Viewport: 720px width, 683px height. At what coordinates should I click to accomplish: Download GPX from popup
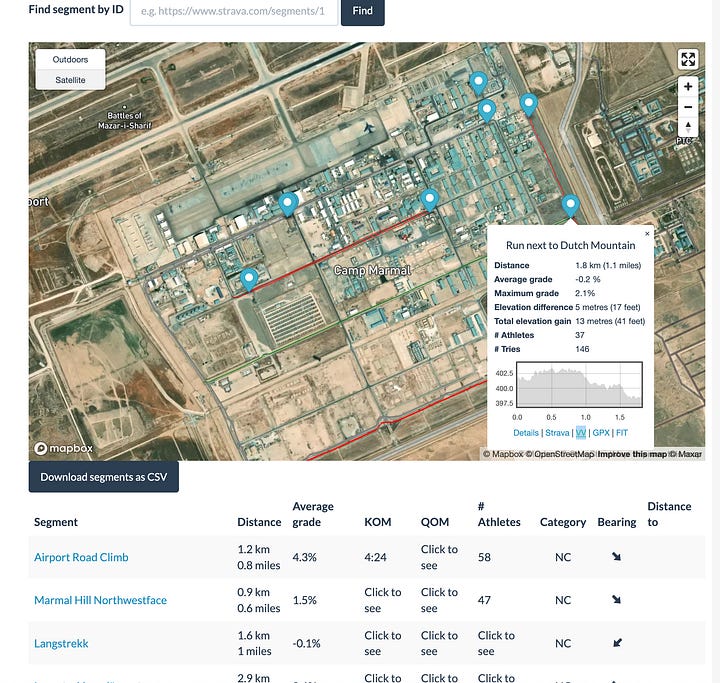[x=601, y=433]
